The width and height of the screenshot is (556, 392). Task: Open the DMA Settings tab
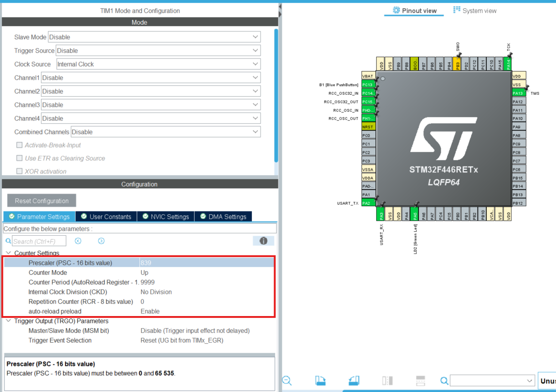(223, 216)
